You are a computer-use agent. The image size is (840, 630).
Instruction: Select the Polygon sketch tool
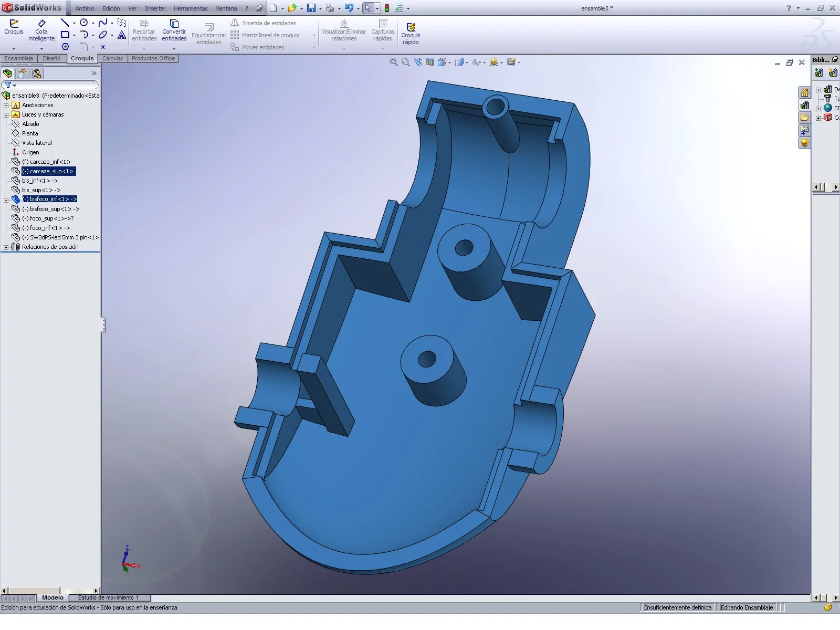65,47
